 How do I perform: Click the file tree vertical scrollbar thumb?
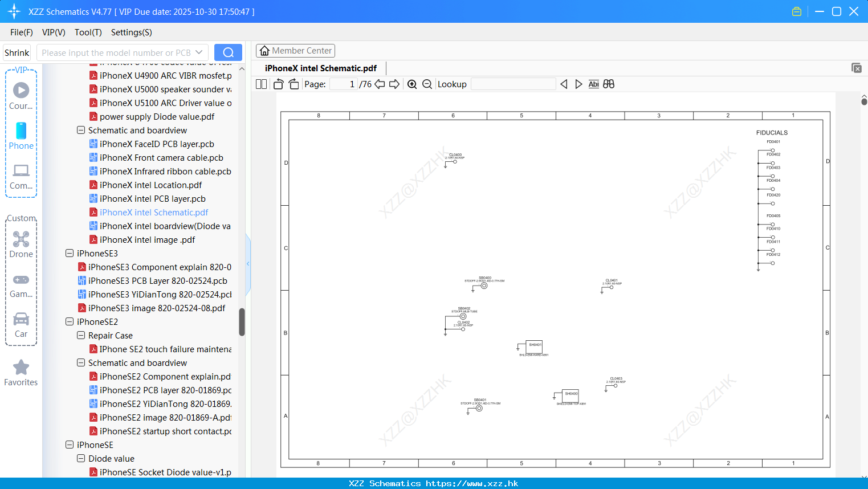click(242, 322)
